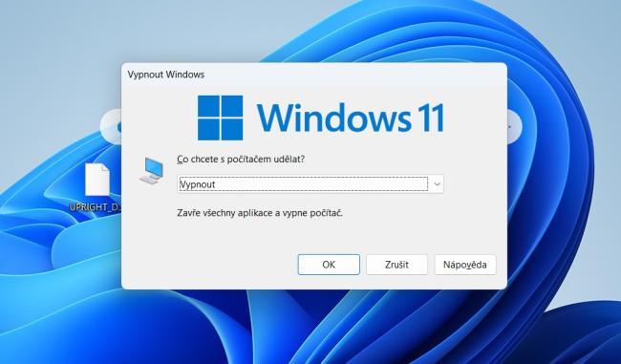Click the Zrušit button to cancel
This screenshot has width=621, height=364.
point(396,265)
